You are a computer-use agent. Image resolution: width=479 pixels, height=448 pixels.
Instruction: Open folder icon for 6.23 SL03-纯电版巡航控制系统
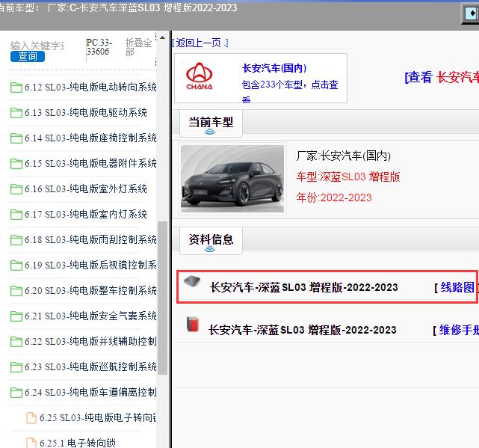[x=16, y=366]
